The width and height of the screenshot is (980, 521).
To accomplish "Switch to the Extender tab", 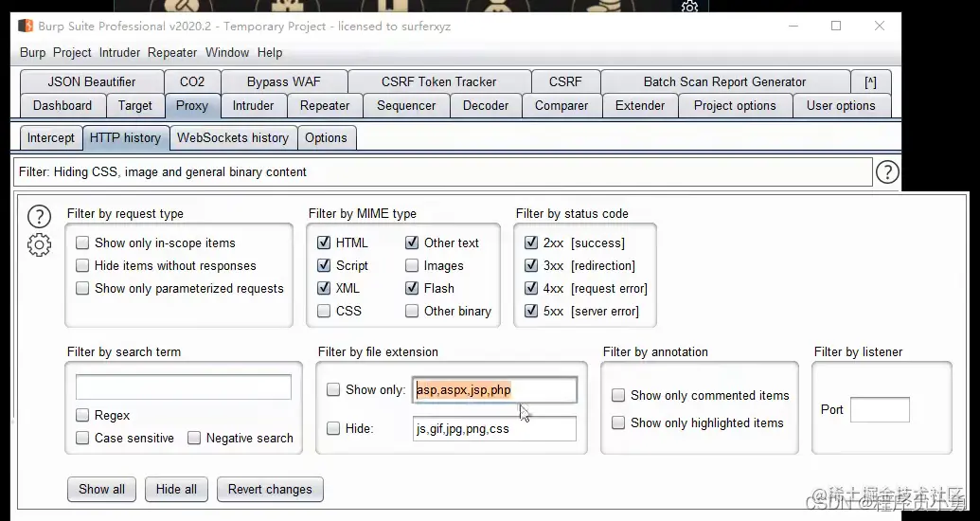I will pos(640,106).
